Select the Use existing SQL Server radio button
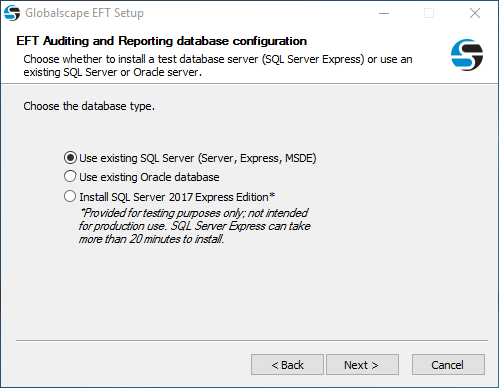This screenshot has width=499, height=388. tap(70, 158)
